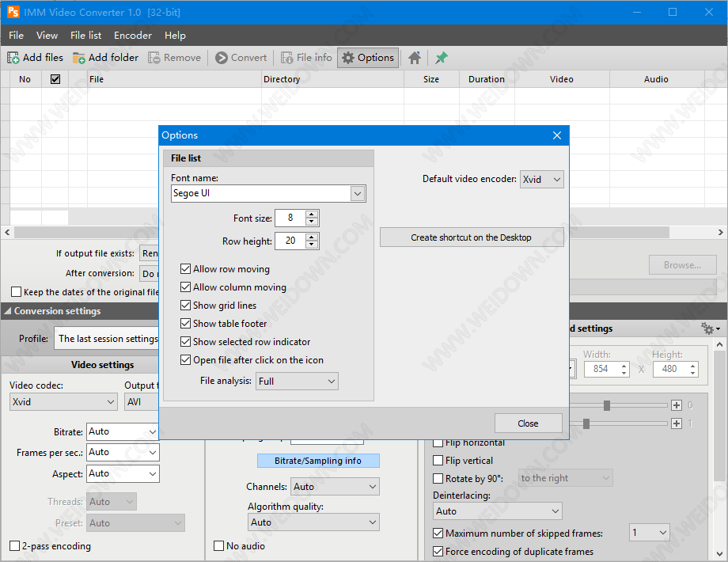Screen dimensions: 728x562
Task: Toggle the header checkbox in file list
Action: (x=55, y=79)
